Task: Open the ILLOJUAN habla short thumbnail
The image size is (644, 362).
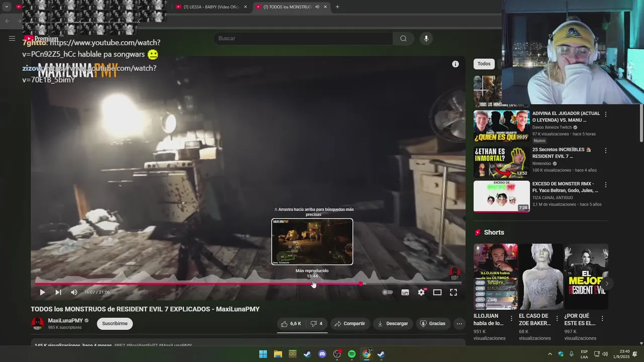Action: click(496, 277)
